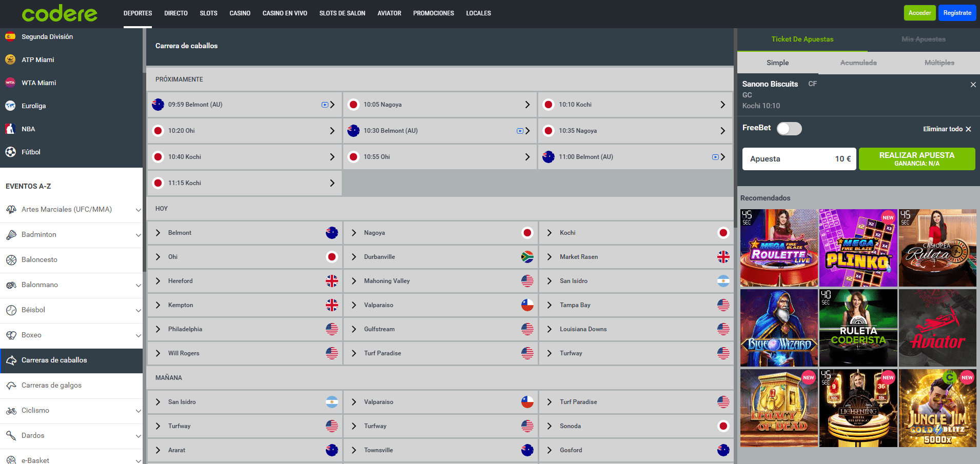Open the Codere logo home link
Screen dimensions: 980x464
coord(60,13)
